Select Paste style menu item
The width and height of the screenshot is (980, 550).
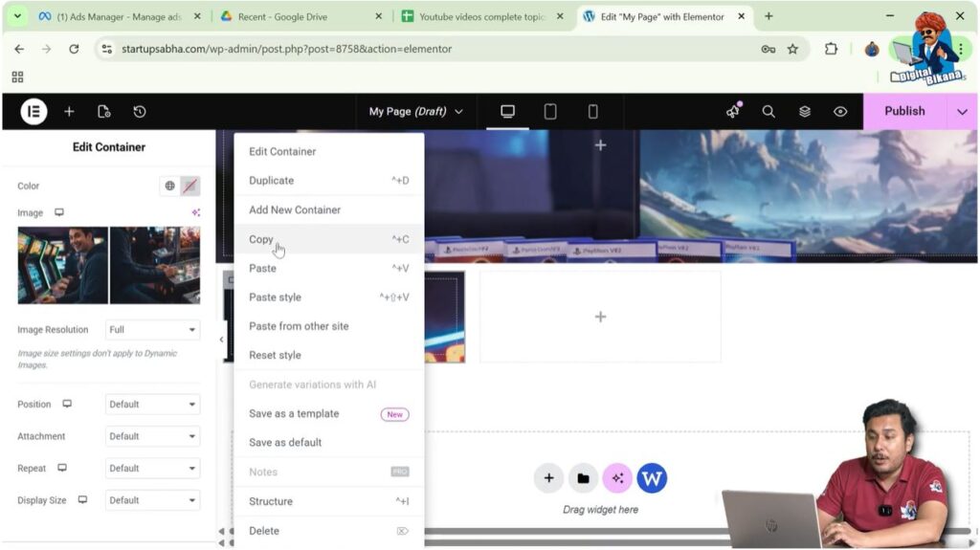pyautogui.click(x=329, y=297)
